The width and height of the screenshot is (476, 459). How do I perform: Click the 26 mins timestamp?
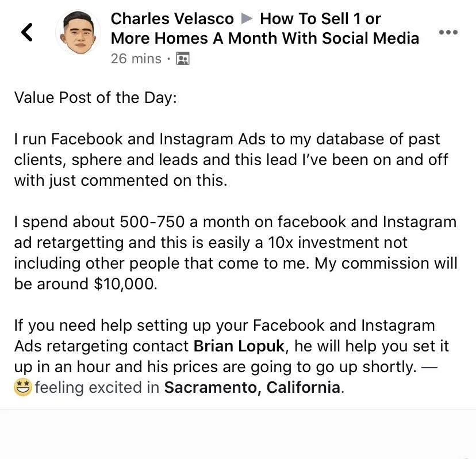[136, 59]
